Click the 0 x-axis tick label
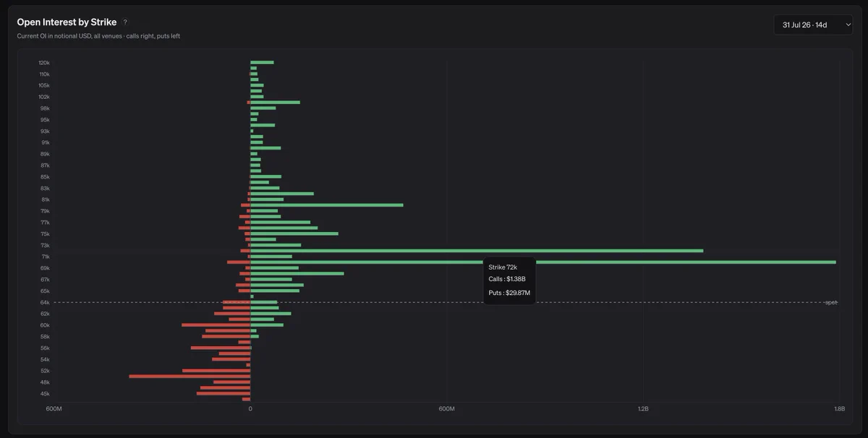868x438 pixels. tap(250, 409)
